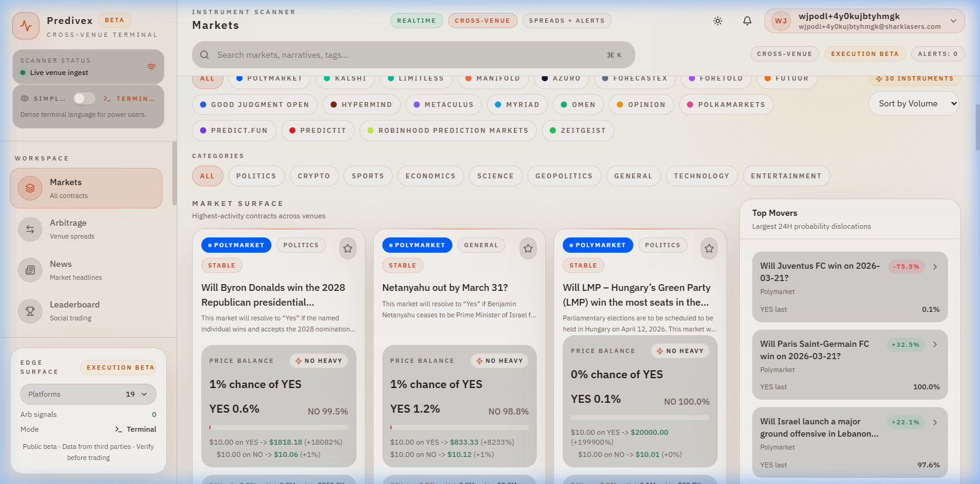Select the Zeitgeist venue filter
The height and width of the screenshot is (484, 980).
578,130
